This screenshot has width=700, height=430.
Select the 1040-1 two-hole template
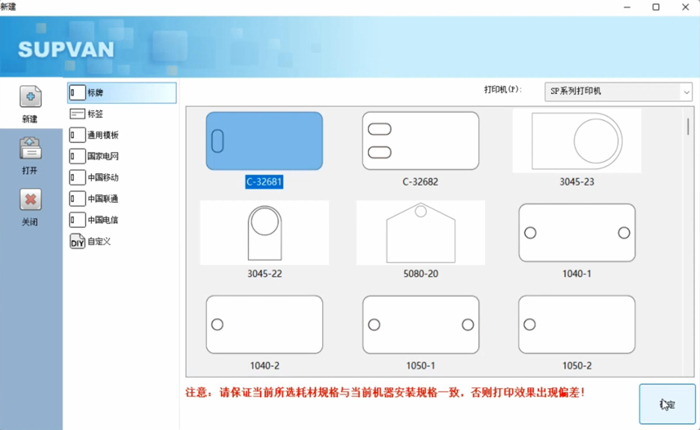coord(576,233)
